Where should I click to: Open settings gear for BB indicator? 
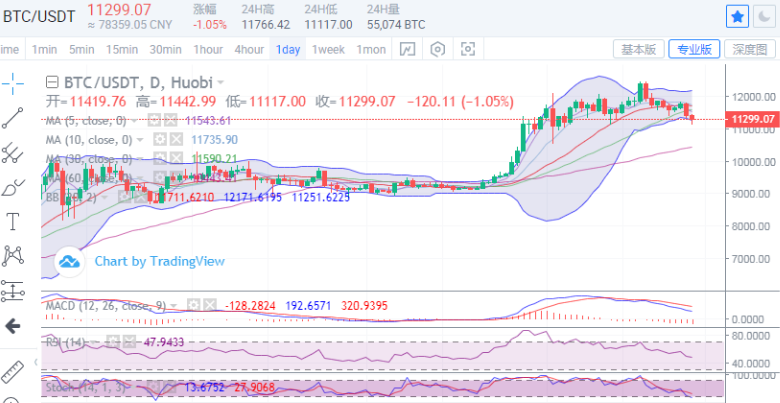coord(124,197)
